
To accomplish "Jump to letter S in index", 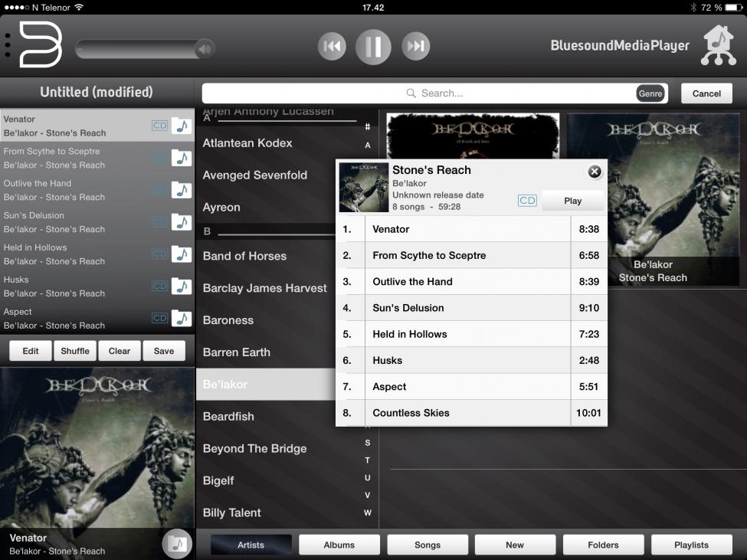I will [367, 442].
